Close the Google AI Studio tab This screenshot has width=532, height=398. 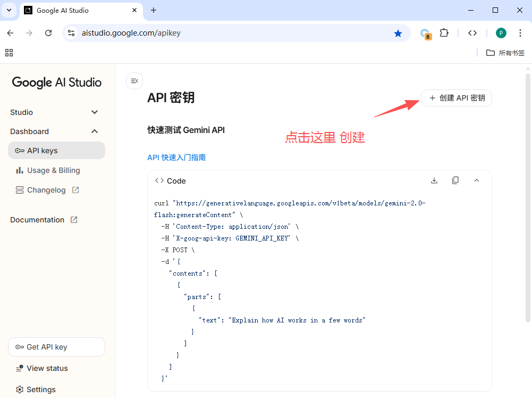pos(134,10)
